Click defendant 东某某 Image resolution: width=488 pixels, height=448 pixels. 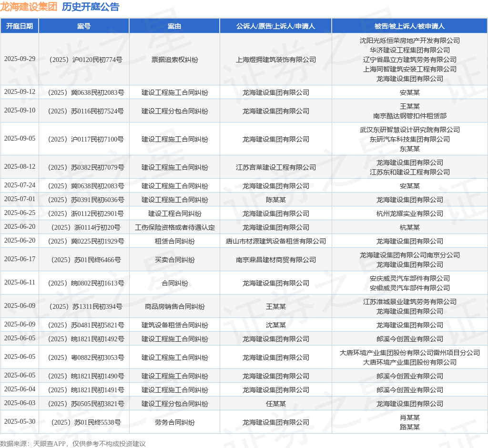click(x=409, y=149)
